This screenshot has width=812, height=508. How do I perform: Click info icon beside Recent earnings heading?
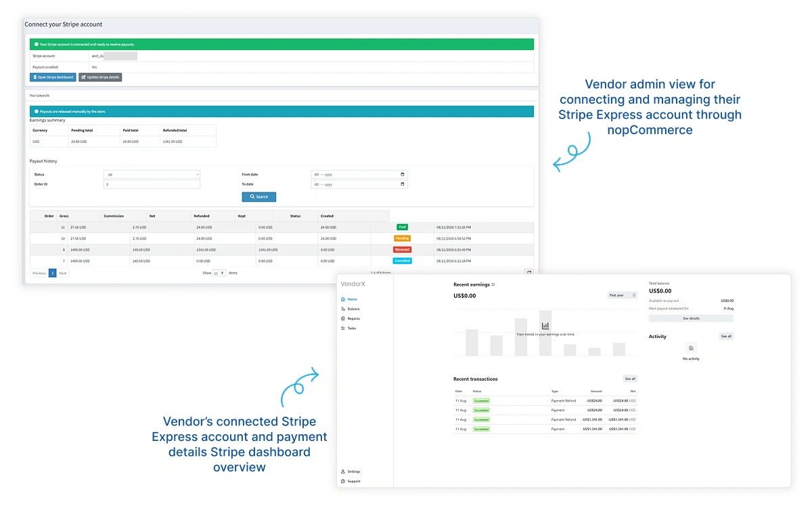tap(493, 284)
